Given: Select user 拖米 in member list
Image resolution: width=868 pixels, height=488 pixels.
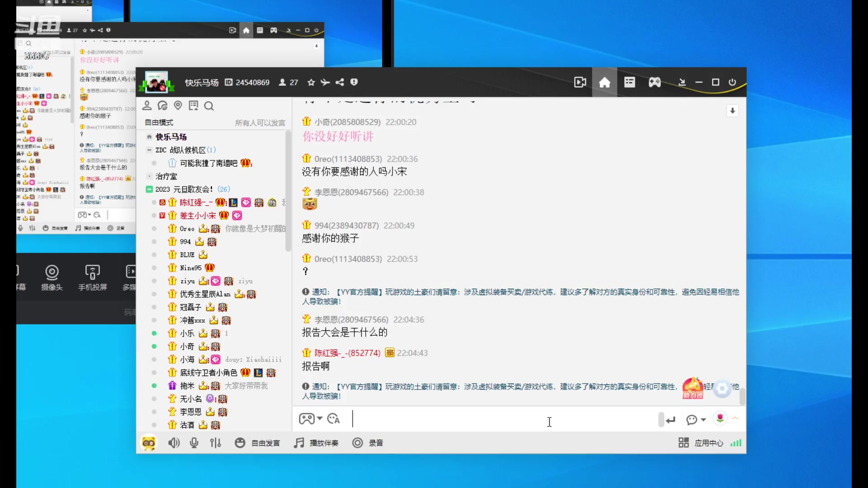Looking at the screenshot, I should pos(187,386).
